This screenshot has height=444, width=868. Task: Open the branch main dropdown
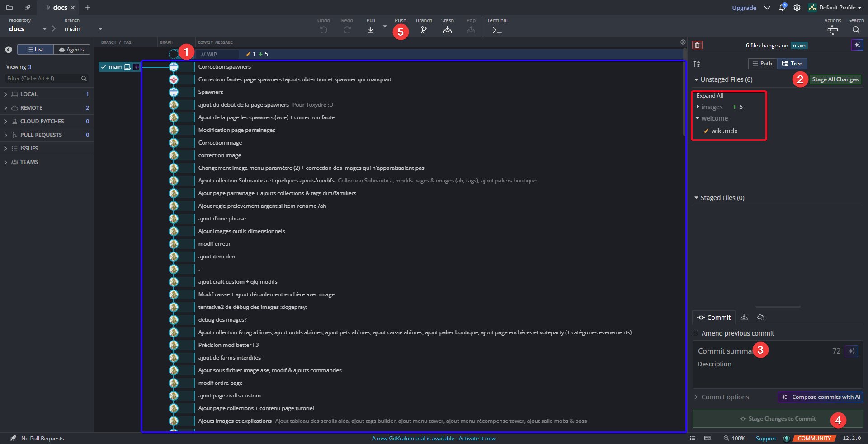(x=100, y=29)
